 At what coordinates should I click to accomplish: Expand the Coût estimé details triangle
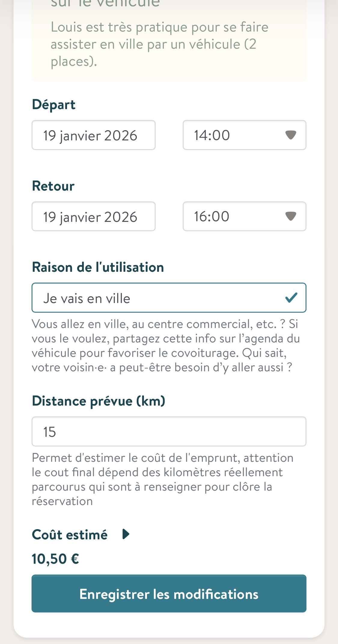pyautogui.click(x=126, y=534)
